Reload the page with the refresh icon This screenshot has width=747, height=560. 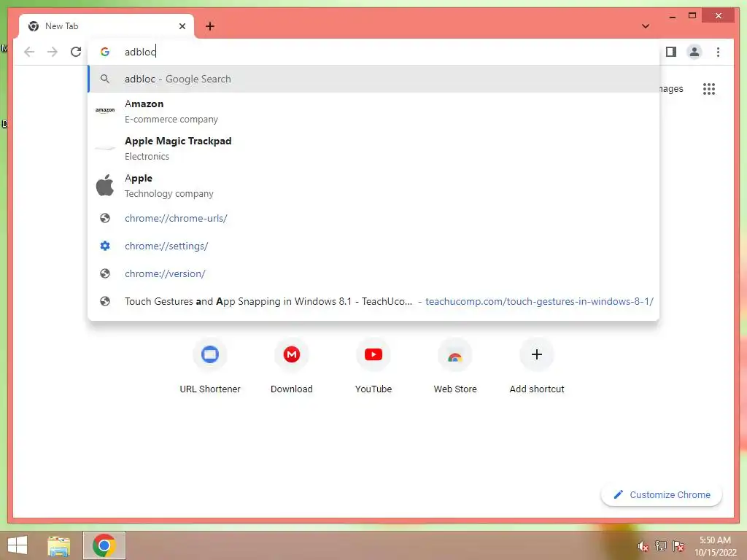tap(76, 52)
